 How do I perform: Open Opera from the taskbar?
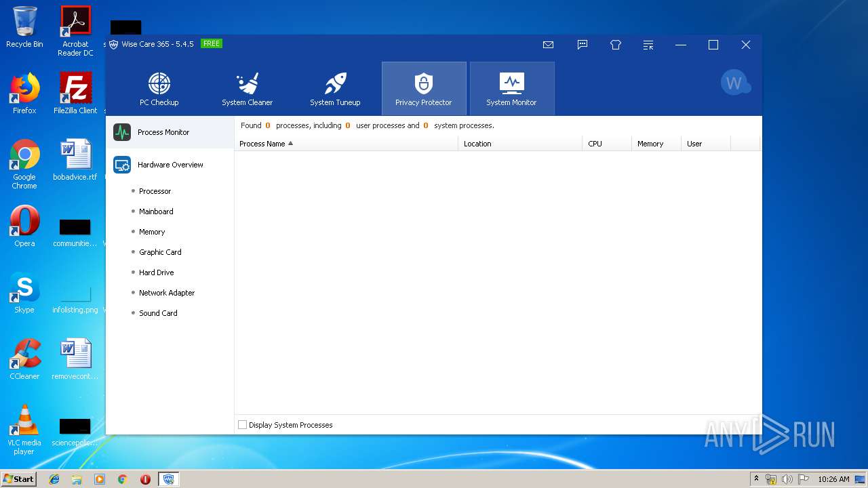tap(145, 479)
